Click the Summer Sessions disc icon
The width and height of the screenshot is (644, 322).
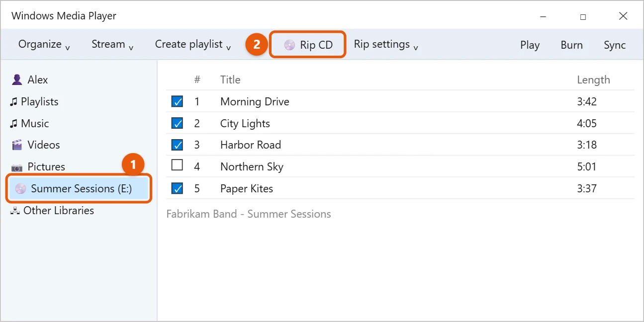pos(20,189)
